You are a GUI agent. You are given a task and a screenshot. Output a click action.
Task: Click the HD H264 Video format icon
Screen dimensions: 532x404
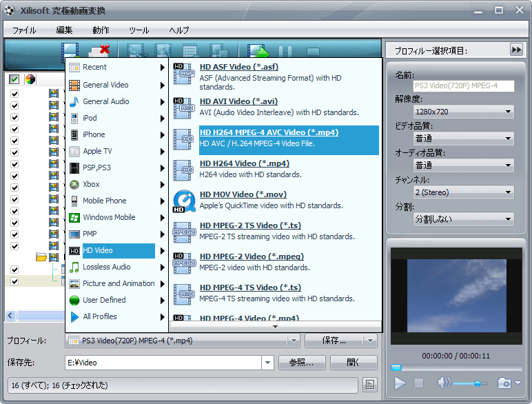pyautogui.click(x=183, y=170)
